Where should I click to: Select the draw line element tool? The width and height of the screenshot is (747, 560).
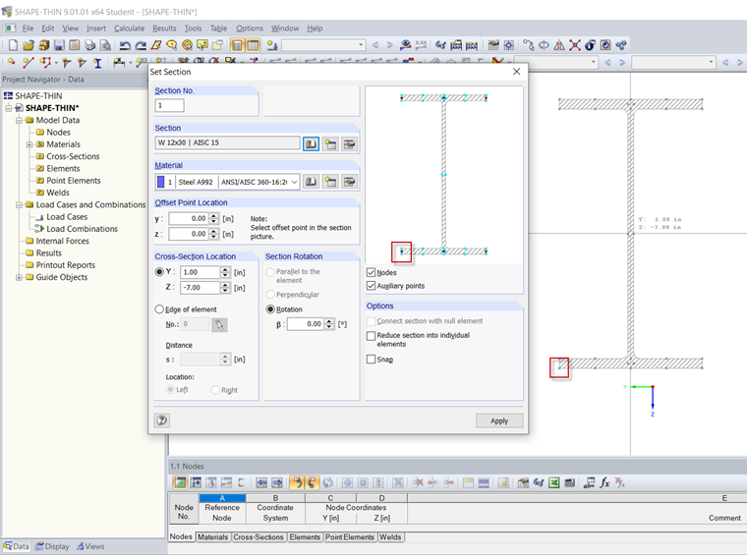click(29, 62)
